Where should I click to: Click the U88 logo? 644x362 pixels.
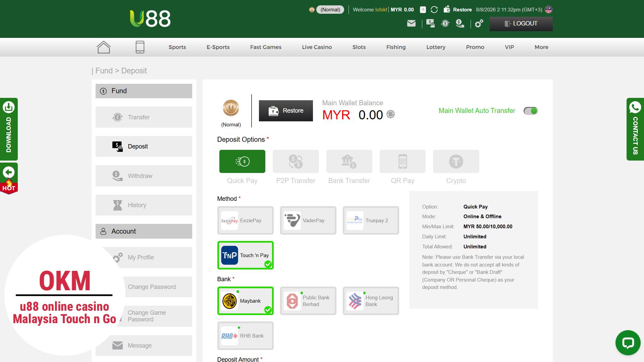click(x=150, y=18)
